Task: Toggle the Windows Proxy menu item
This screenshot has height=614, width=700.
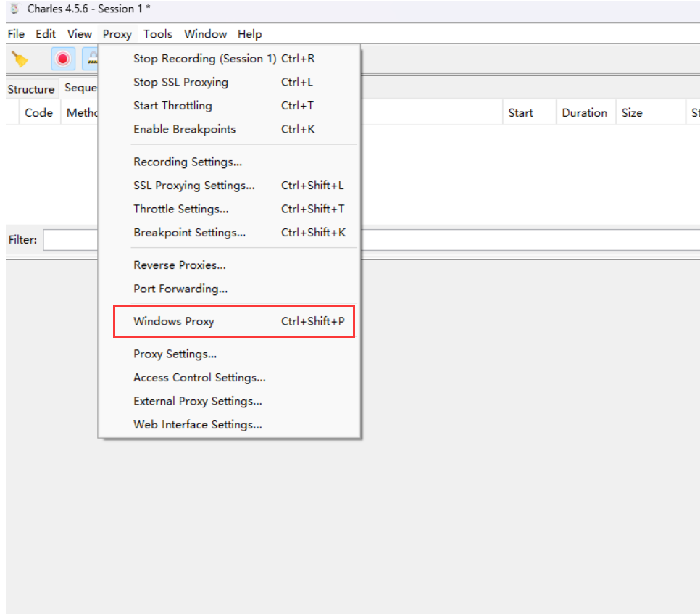Action: click(x=229, y=322)
